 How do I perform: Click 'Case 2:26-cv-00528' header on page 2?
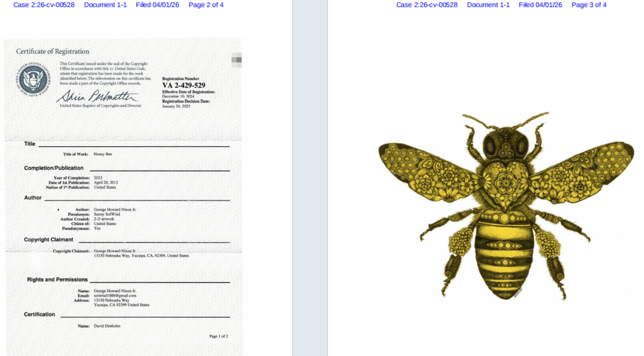coord(44,5)
